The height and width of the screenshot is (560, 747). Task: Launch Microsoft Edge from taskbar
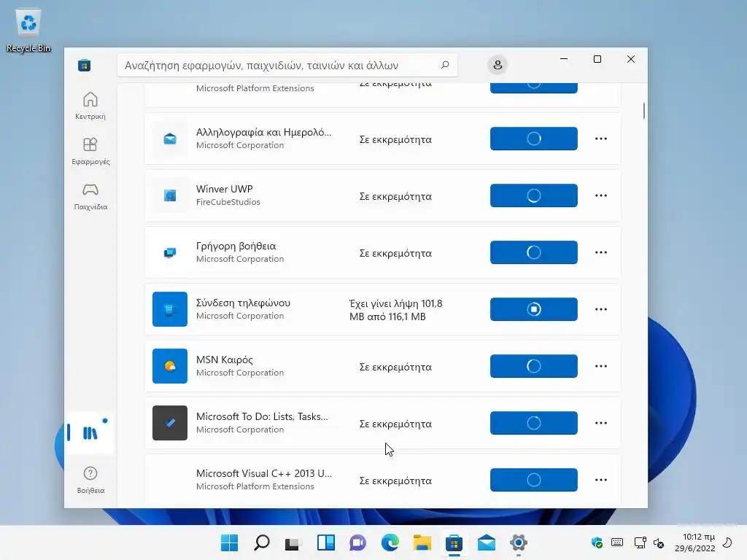pos(390,542)
